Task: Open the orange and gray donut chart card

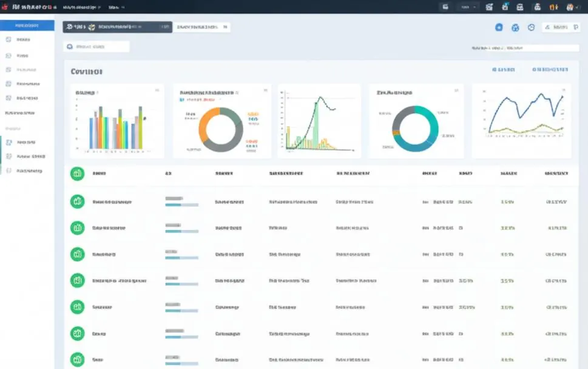Action: coord(222,121)
